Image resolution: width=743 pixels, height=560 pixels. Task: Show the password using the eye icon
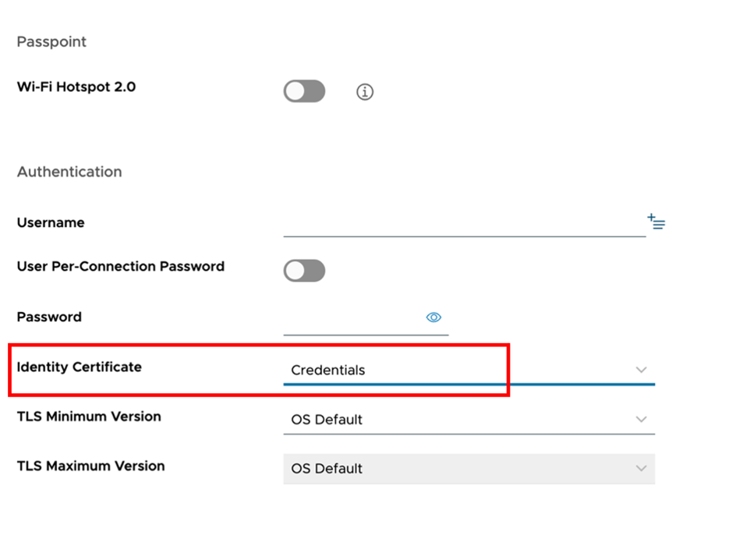434,317
